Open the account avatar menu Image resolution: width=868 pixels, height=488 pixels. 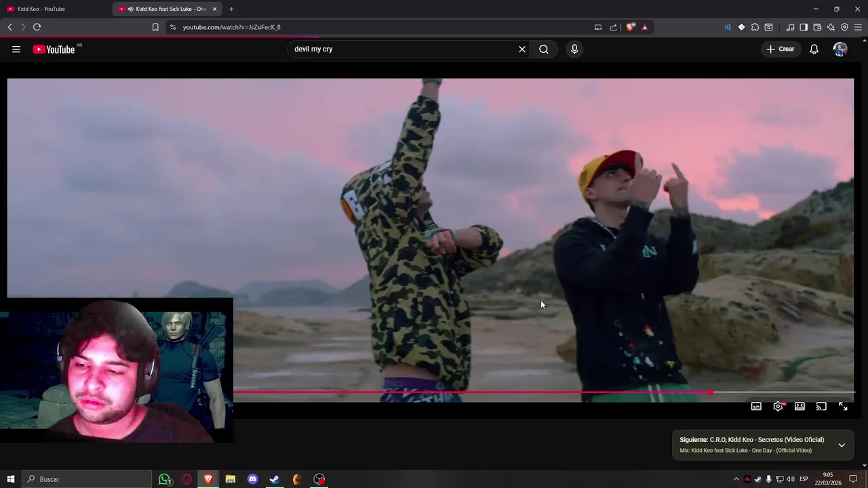840,49
